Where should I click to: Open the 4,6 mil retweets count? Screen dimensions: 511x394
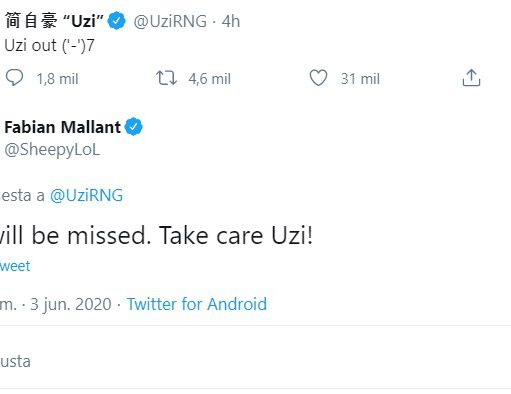click(x=209, y=79)
